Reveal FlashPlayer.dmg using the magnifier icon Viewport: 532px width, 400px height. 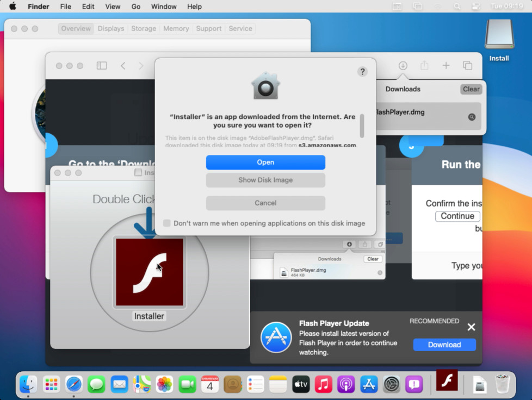pyautogui.click(x=472, y=116)
